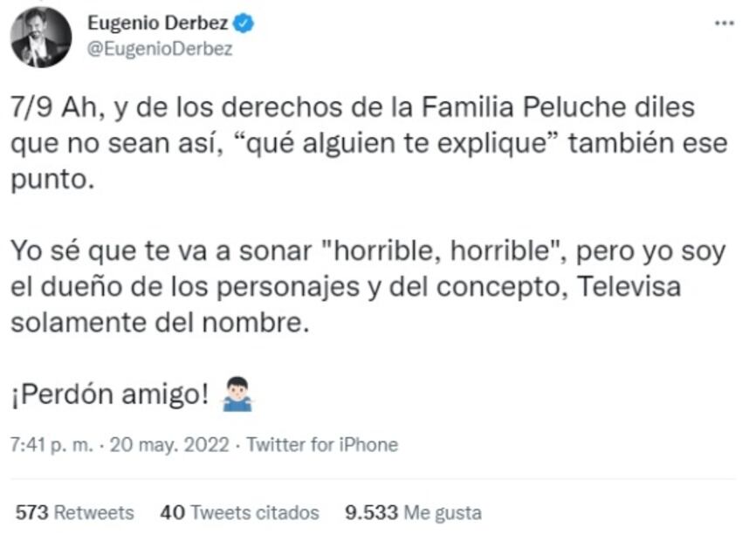The image size is (756, 541).
Task: Open the tweet's three-dot more menu
Action: tap(724, 24)
